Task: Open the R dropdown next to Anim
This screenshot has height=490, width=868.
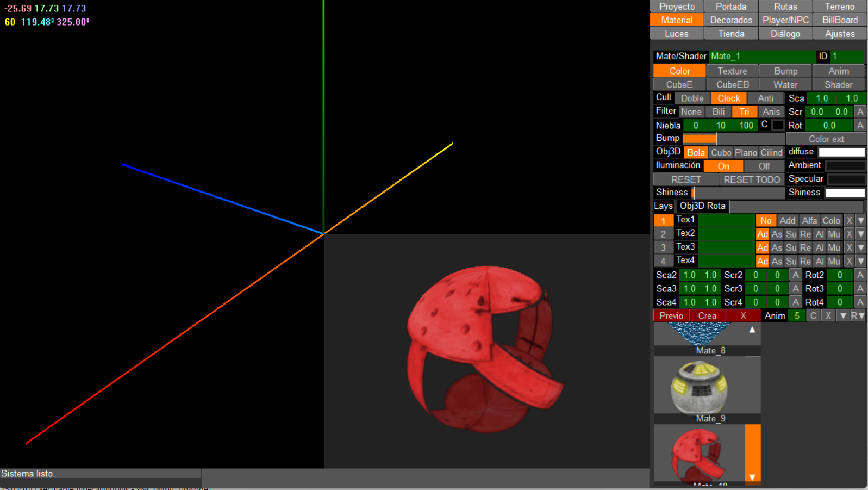Action: pos(858,315)
